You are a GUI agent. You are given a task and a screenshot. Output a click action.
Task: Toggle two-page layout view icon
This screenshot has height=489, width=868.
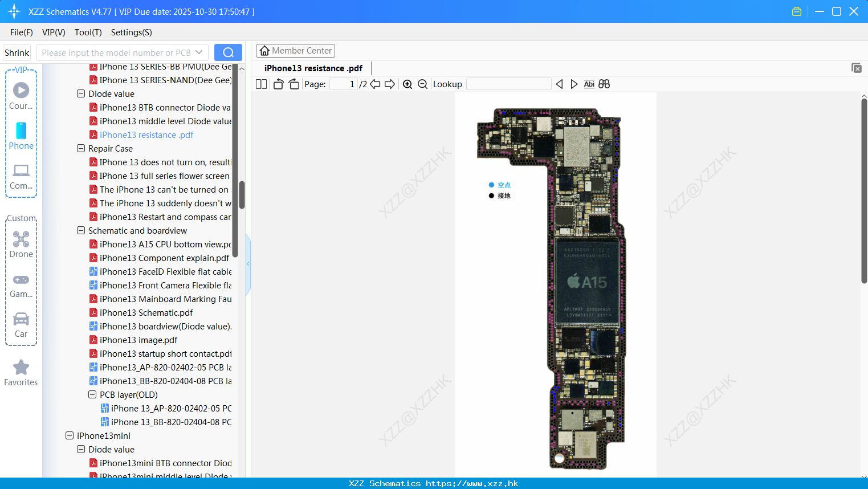point(261,84)
